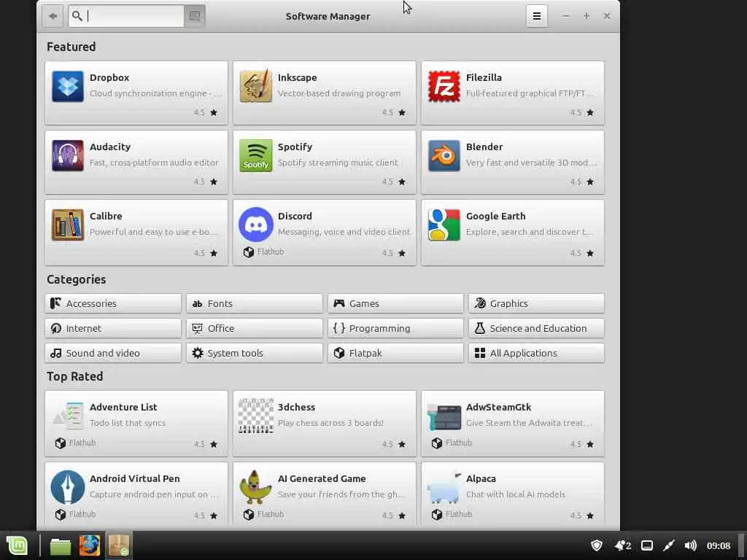
Task: Click the Dropbox title text
Action: (109, 77)
